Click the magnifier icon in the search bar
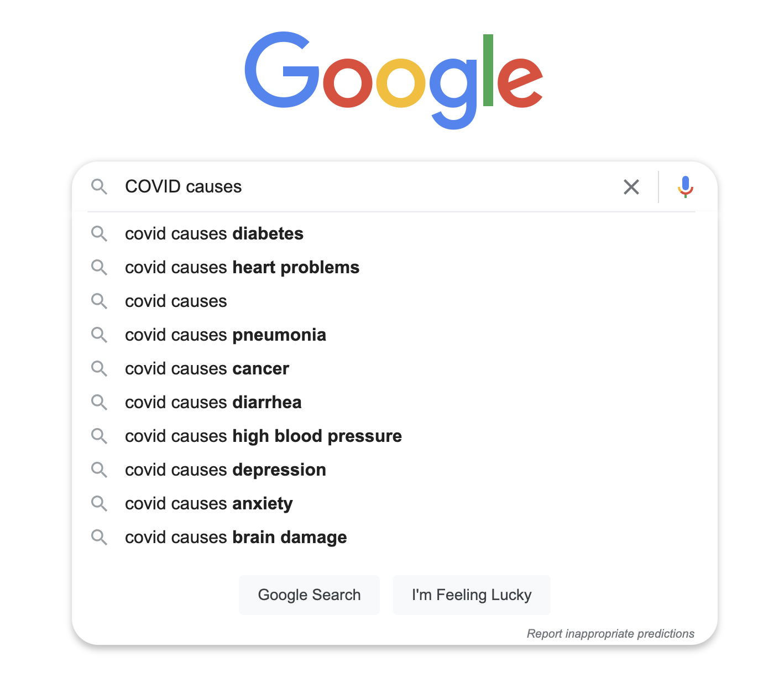 point(99,187)
